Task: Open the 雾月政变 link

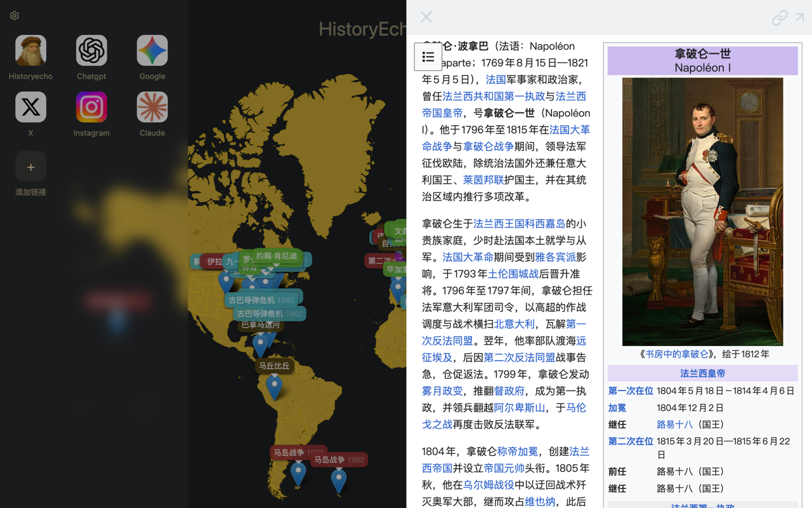Action: point(443,391)
